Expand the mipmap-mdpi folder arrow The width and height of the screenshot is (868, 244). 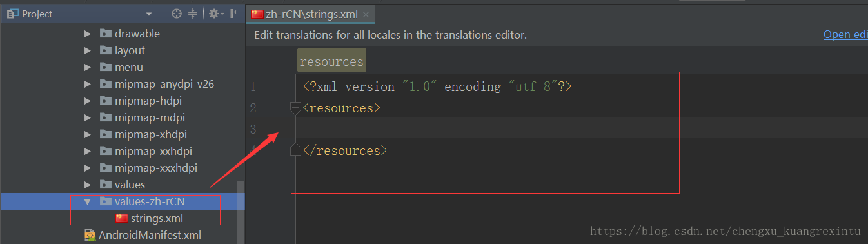coord(88,117)
